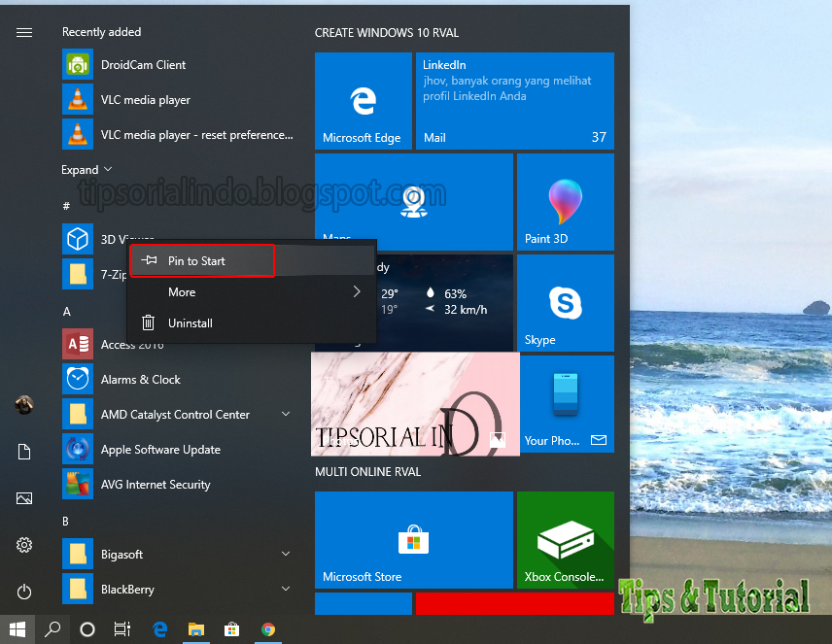Viewport: 832px width, 644px height.
Task: Launch Edge from the taskbar
Action: [159, 629]
